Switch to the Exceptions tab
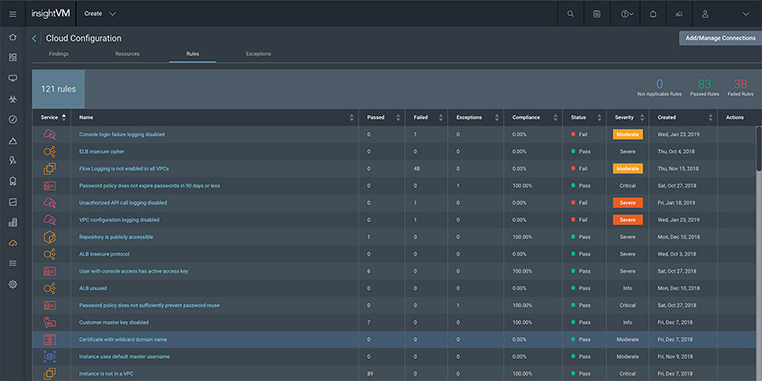762x381 pixels. click(x=259, y=54)
